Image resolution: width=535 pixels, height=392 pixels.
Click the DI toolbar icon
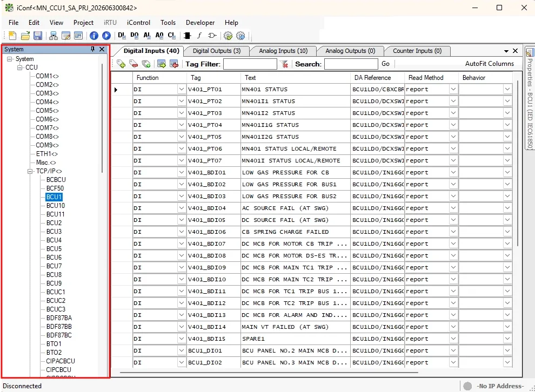122,35
